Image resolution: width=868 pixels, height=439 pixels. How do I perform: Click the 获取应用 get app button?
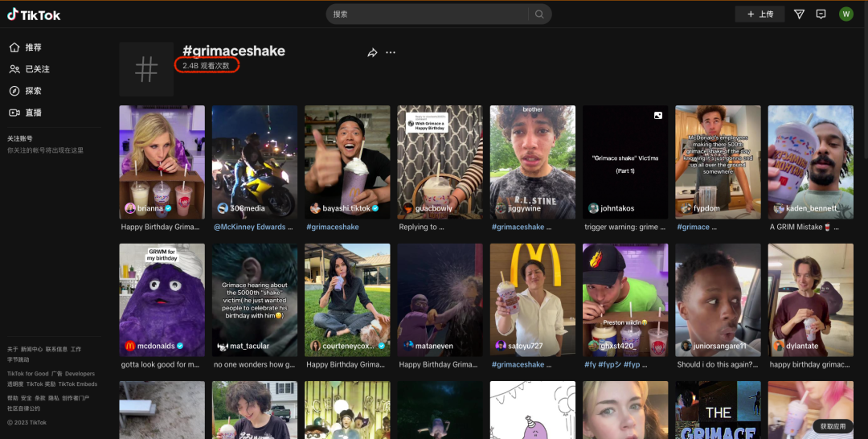[833, 426]
